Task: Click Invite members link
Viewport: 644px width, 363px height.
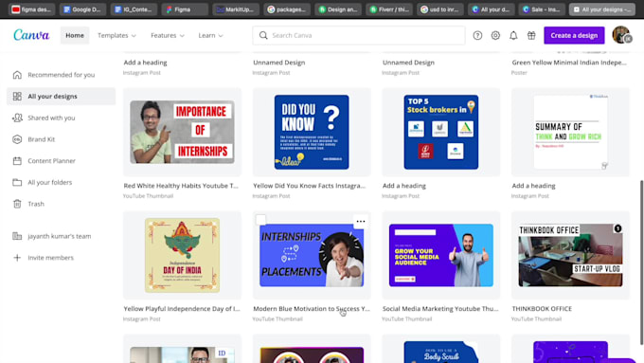Action: pyautogui.click(x=50, y=258)
